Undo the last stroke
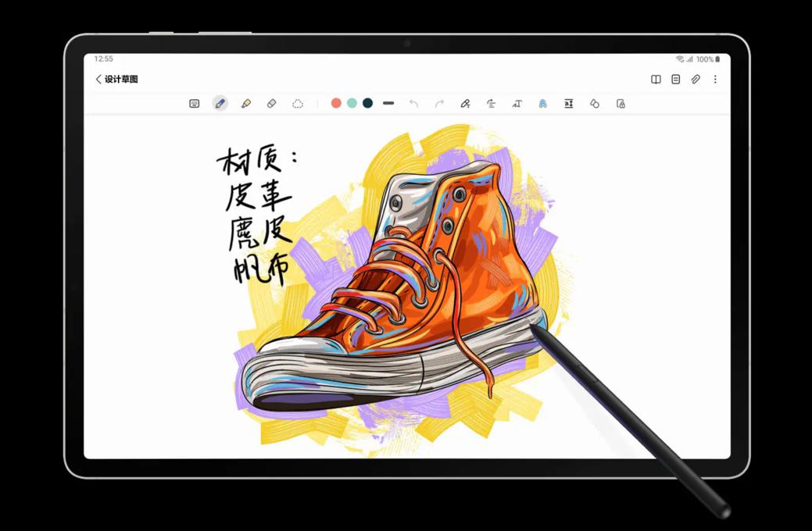The image size is (812, 531). click(x=413, y=104)
